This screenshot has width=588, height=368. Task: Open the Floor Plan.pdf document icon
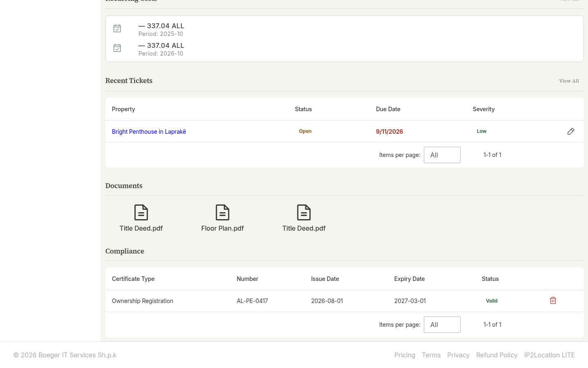[x=223, y=213]
